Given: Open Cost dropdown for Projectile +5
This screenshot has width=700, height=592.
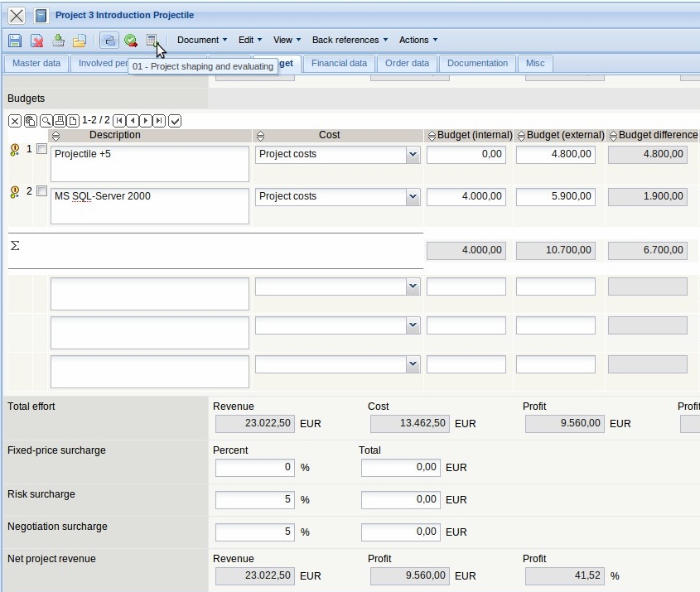Looking at the screenshot, I should pos(413,154).
